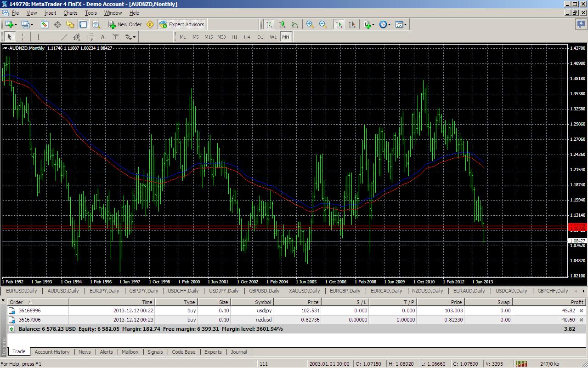Switch to EURUSD,Daily chart tab
The width and height of the screenshot is (588, 368).
(22, 291)
